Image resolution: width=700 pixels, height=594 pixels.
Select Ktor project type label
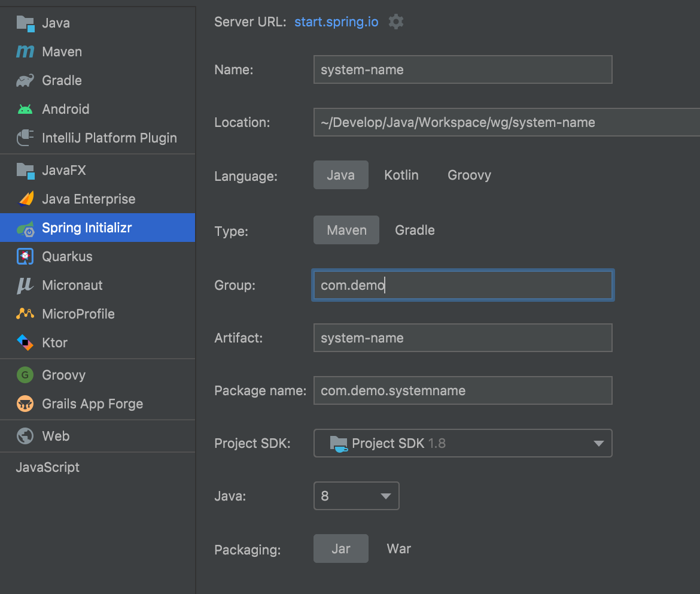tap(54, 343)
